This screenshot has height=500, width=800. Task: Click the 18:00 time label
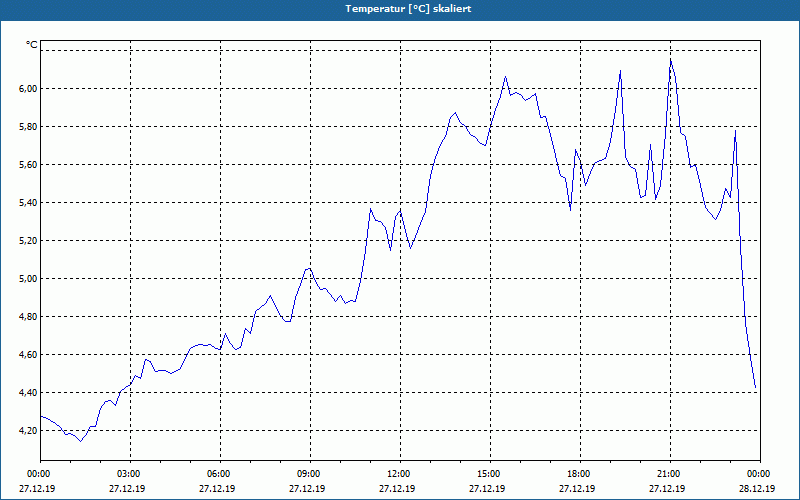pyautogui.click(x=581, y=474)
